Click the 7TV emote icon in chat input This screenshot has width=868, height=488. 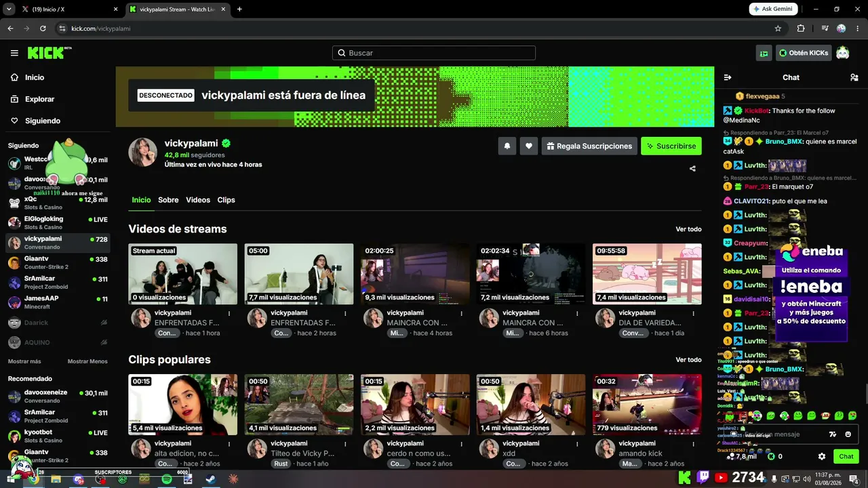pos(833,434)
